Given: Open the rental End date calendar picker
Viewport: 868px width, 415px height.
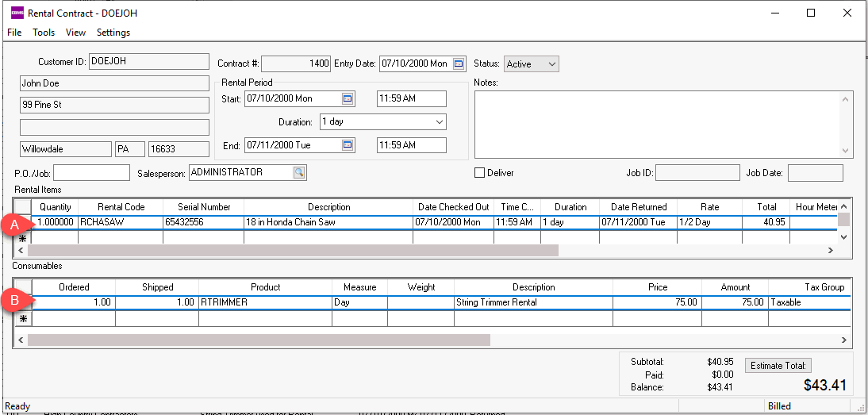Looking at the screenshot, I should click(347, 145).
